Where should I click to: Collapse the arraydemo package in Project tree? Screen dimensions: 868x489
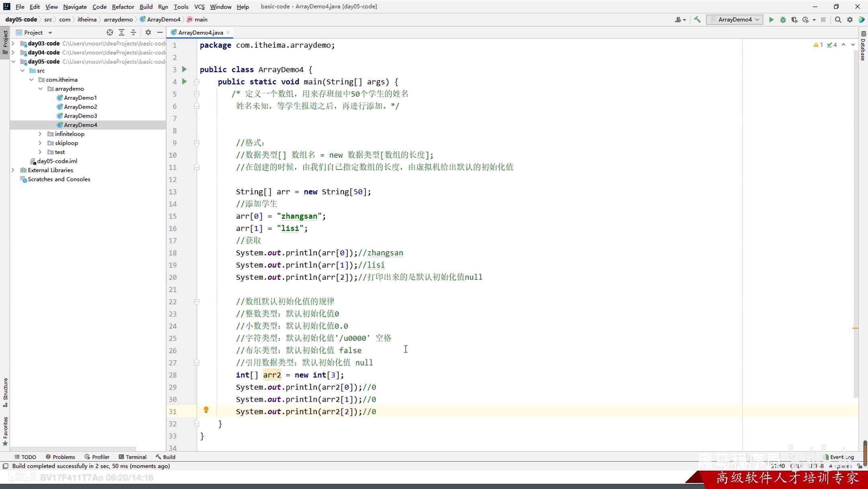[40, 88]
